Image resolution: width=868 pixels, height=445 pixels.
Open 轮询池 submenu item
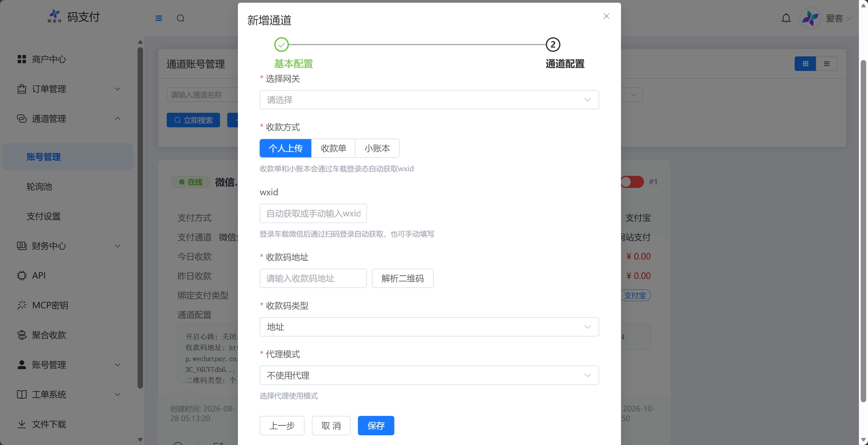click(68, 186)
